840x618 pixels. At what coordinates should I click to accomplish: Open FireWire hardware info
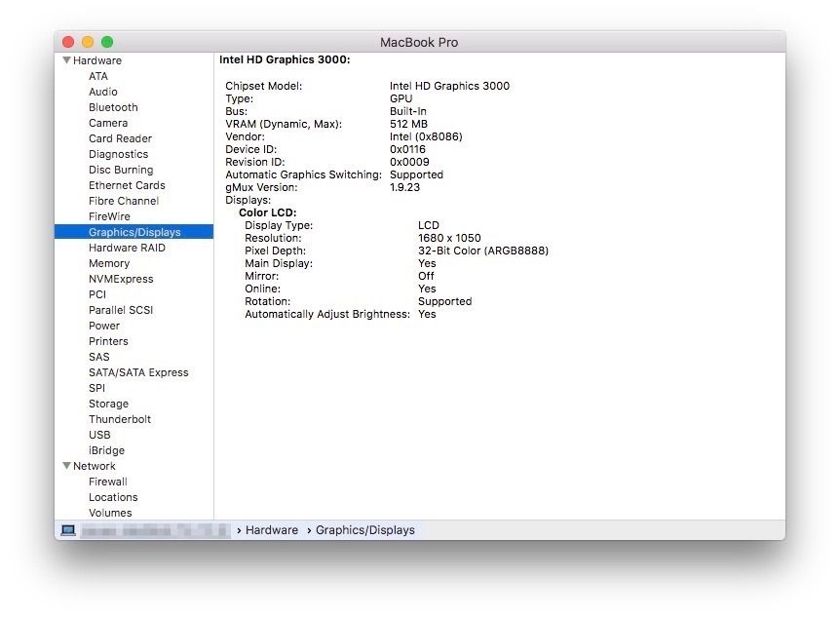point(109,216)
